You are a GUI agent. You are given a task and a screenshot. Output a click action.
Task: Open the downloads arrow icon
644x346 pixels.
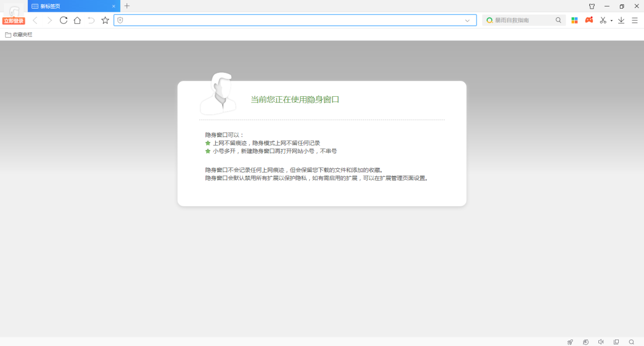(621, 20)
